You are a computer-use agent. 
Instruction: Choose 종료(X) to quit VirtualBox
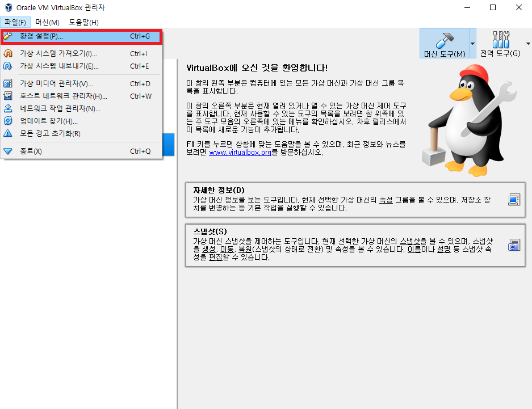pos(81,151)
